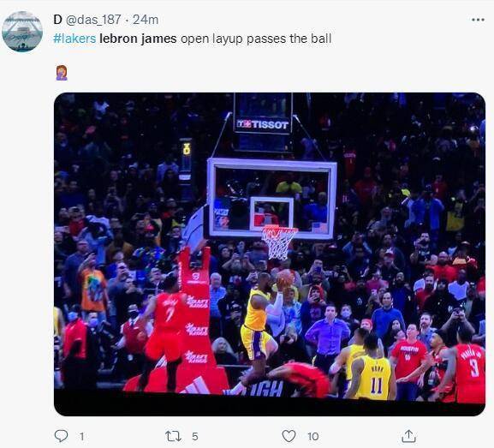The image size is (494, 448).
Task: Click the reply count number 1
Action: click(x=81, y=437)
